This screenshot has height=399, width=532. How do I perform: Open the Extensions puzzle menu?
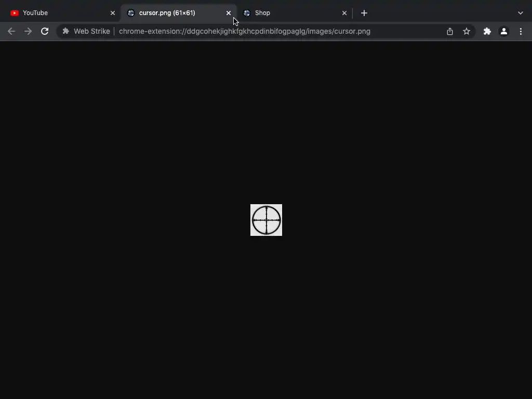pyautogui.click(x=487, y=31)
